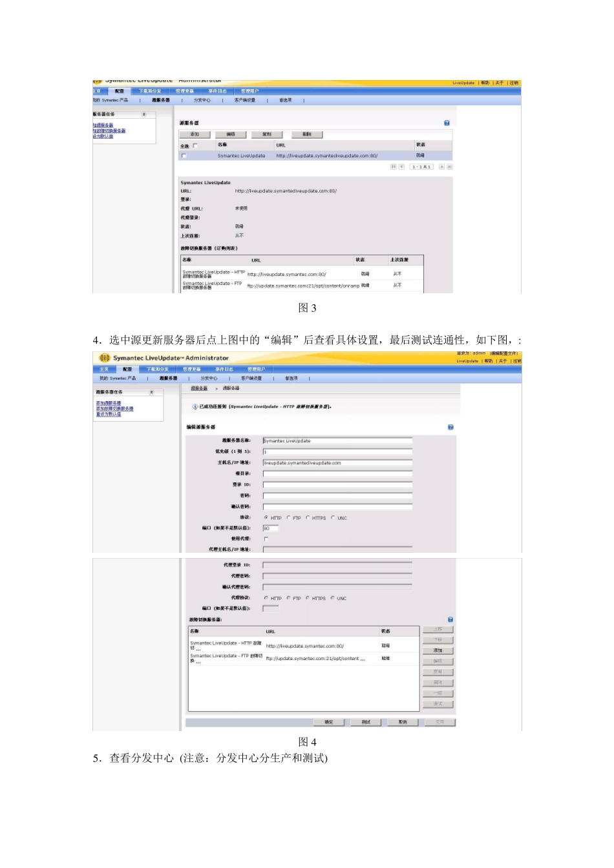Select the HTTP protocol radio button
This screenshot has width=614, height=868.
click(x=266, y=517)
